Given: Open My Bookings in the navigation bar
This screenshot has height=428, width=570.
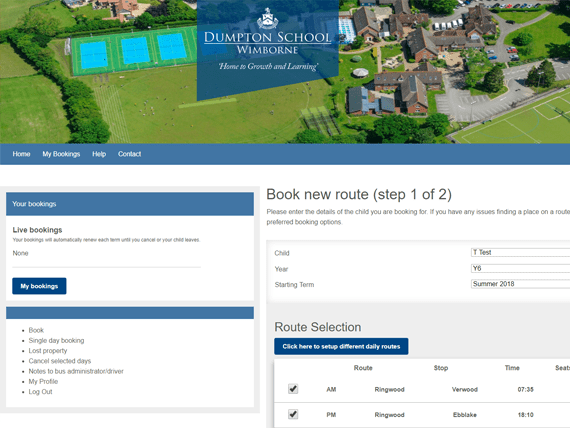Looking at the screenshot, I should click(61, 154).
